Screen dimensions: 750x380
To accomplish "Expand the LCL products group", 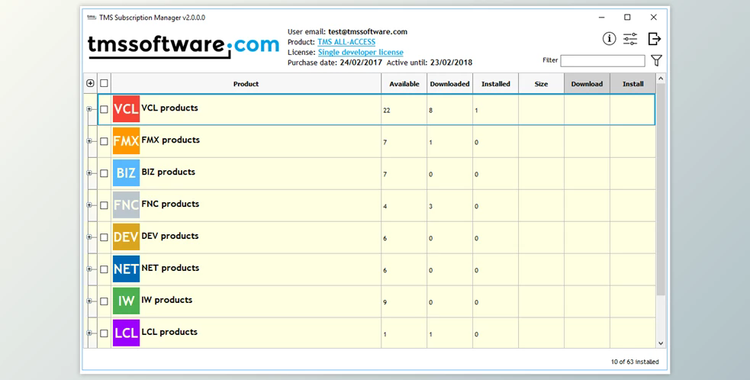I will [89, 333].
